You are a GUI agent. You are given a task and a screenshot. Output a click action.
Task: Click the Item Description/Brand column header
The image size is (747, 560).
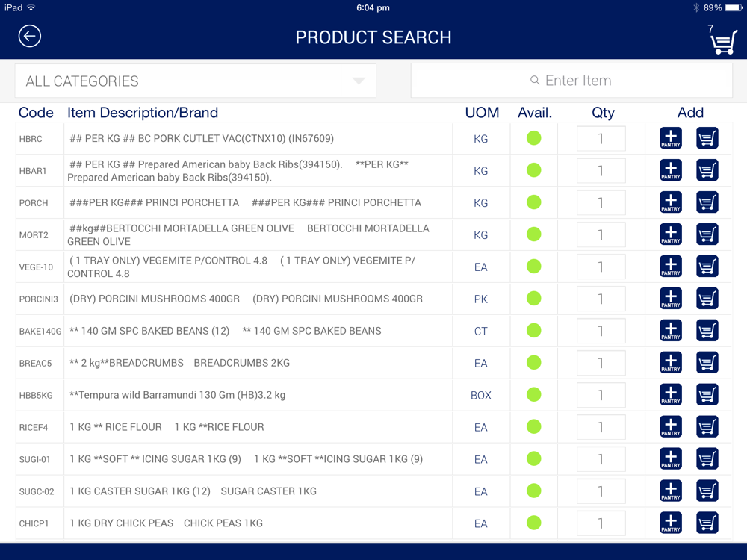143,113
